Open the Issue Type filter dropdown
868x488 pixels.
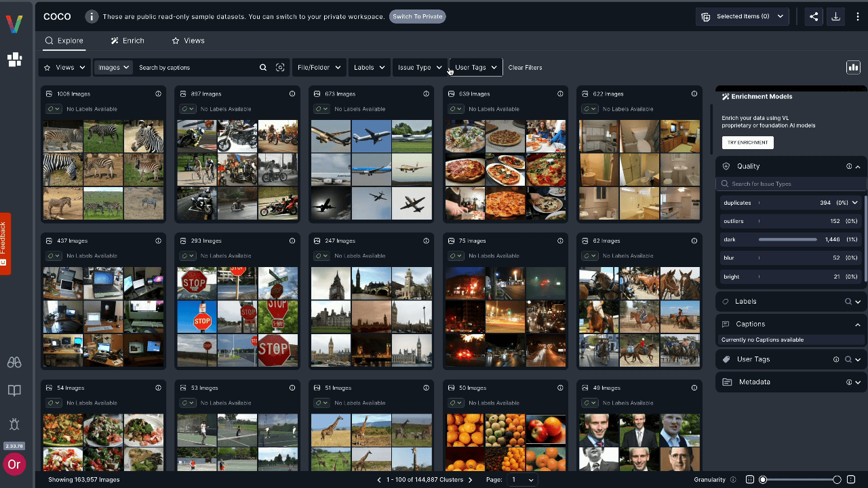click(x=419, y=68)
